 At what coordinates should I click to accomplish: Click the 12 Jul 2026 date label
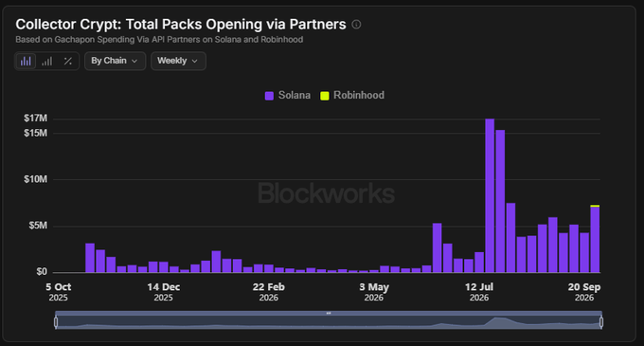pos(479,292)
